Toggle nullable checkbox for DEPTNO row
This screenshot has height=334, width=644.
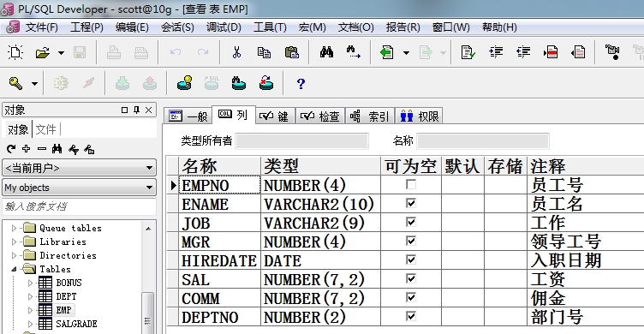411,316
